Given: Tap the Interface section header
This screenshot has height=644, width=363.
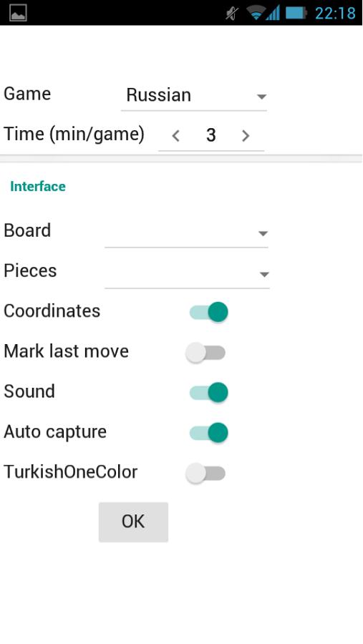Looking at the screenshot, I should [x=38, y=187].
